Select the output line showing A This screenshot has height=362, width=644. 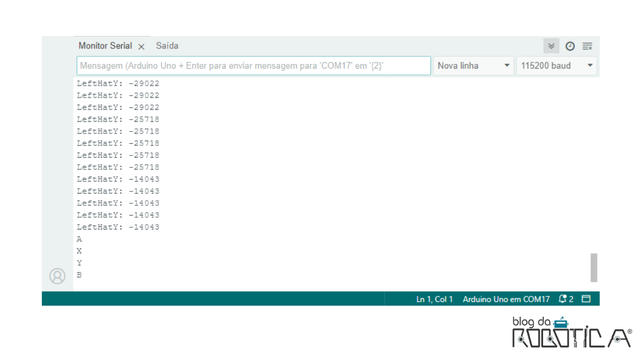79,239
